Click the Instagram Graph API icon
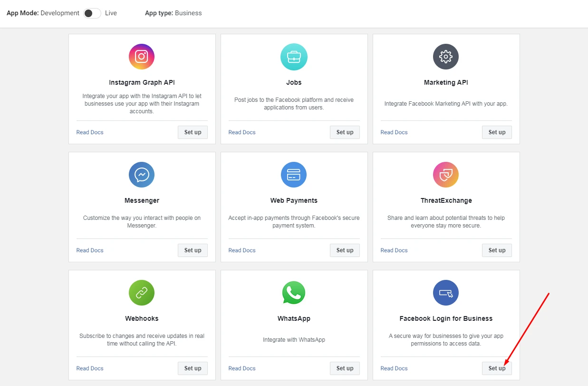 point(142,57)
